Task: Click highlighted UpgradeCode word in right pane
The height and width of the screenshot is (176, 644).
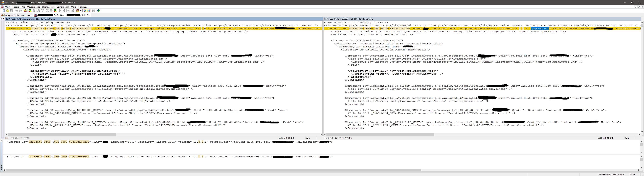Action: pos(540,29)
